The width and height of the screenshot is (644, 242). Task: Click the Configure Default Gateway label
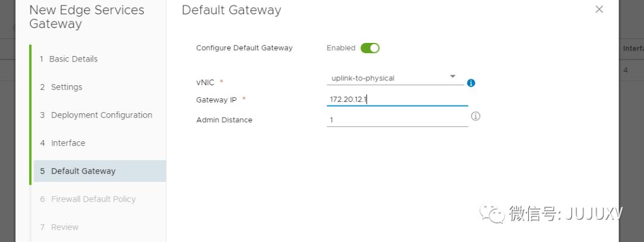[244, 48]
